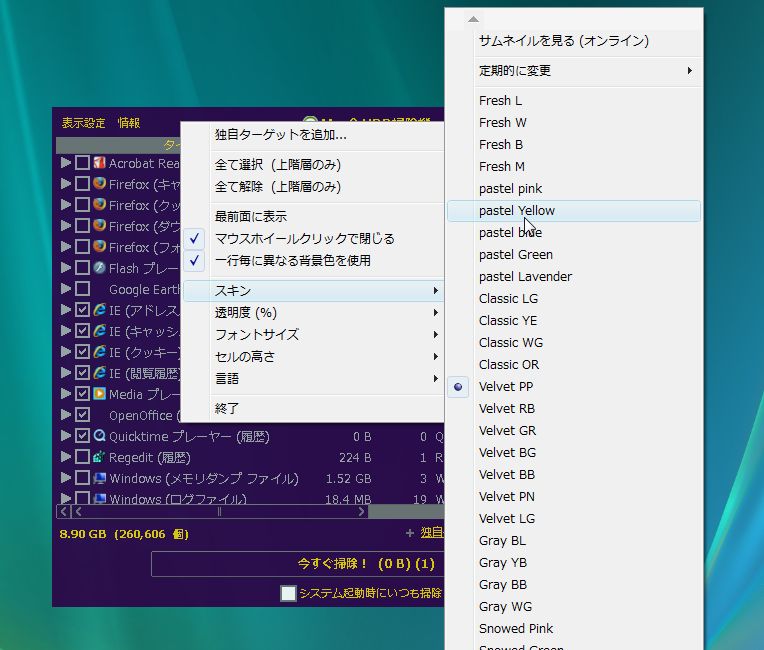Choose 全て選択 (上階層のみ)
Viewport: 764px width, 650px height.
pyautogui.click(x=314, y=165)
